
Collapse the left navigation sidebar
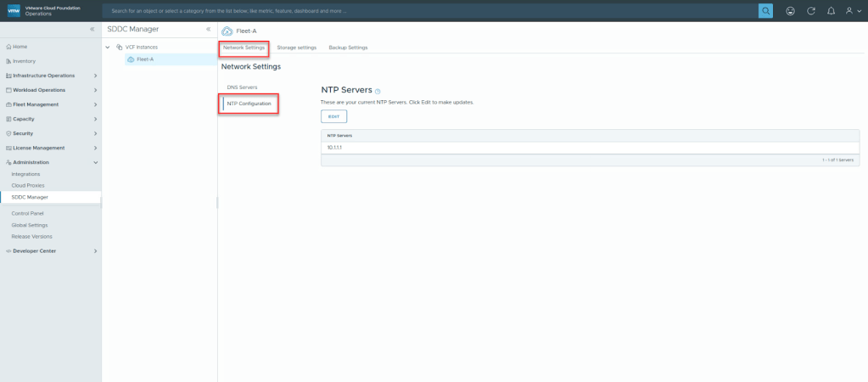pos(92,29)
